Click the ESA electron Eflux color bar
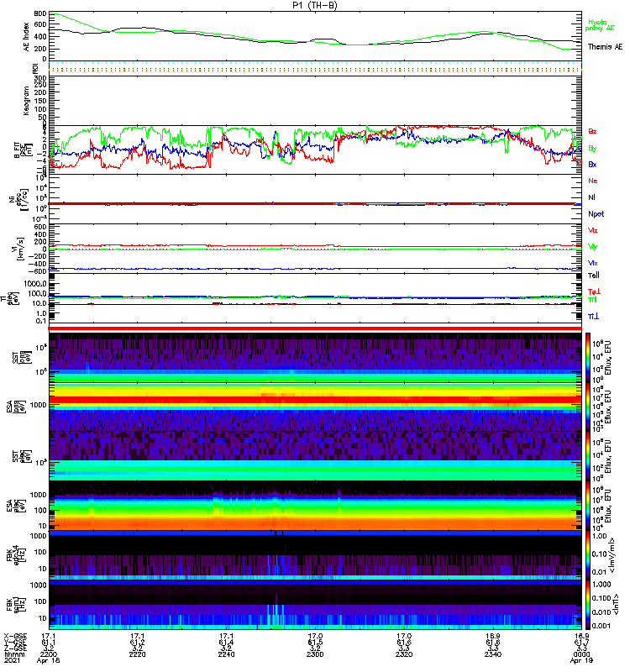630x672 pixels. coord(588,506)
